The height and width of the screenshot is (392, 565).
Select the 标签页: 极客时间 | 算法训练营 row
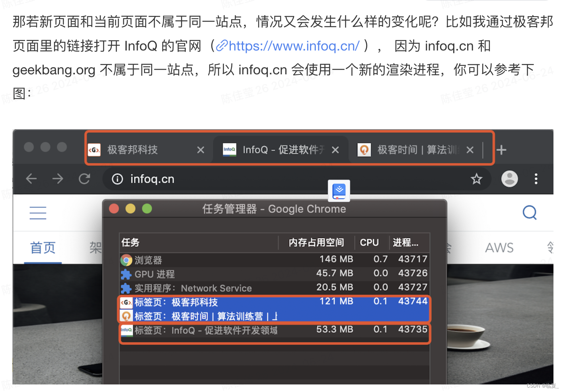click(274, 316)
